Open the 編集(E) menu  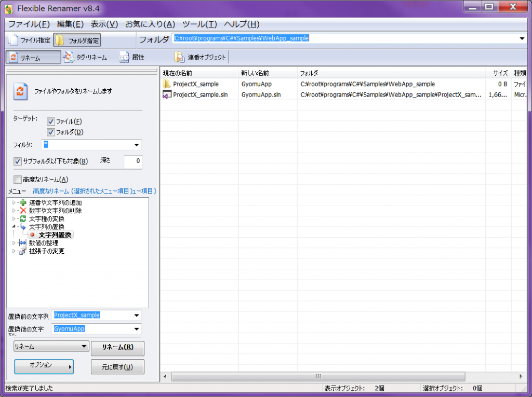pos(70,24)
